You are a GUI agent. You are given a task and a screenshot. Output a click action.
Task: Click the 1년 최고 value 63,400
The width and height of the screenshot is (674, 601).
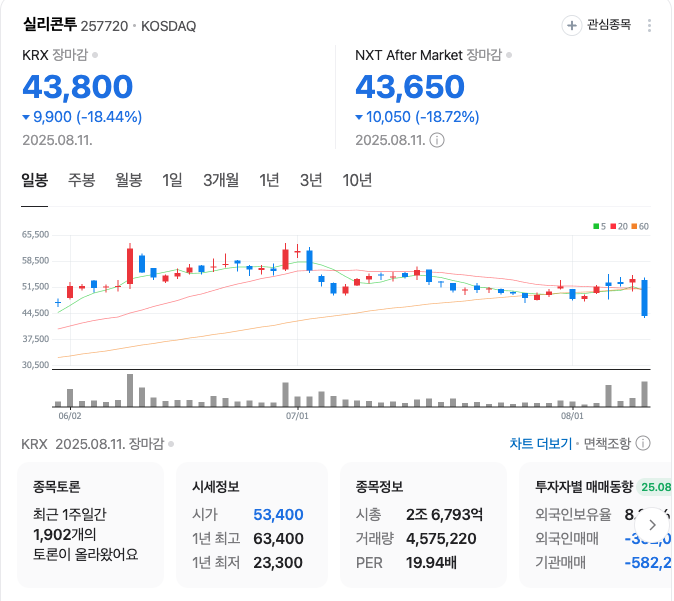[x=278, y=539]
